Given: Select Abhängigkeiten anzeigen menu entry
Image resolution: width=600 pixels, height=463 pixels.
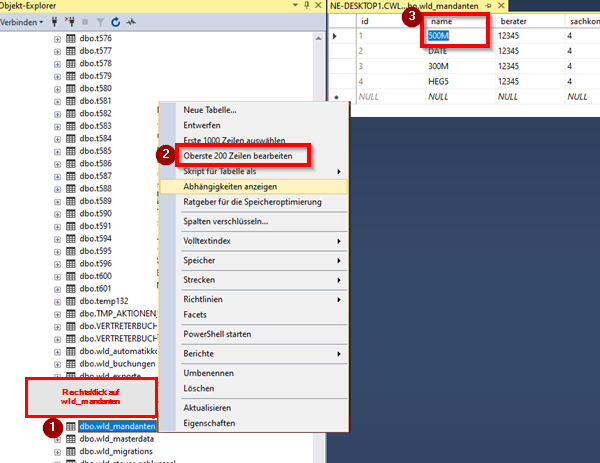Looking at the screenshot, I should pyautogui.click(x=230, y=187).
